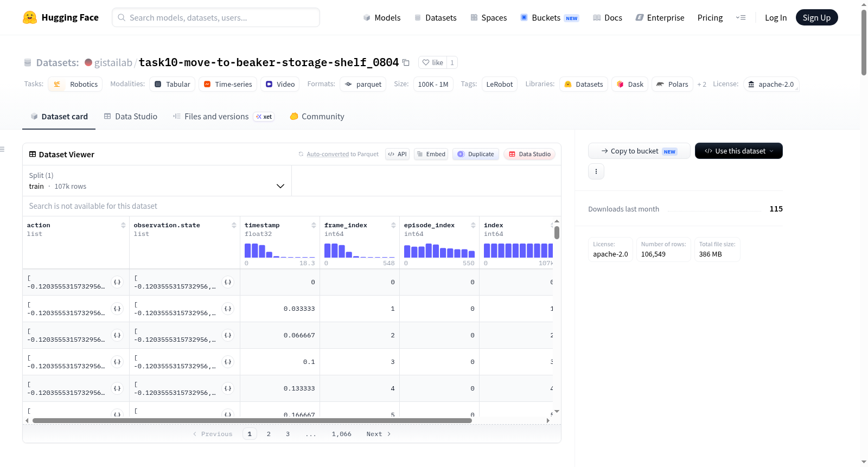Show the +2 additional libraries
This screenshot has height=467, width=868.
pyautogui.click(x=702, y=85)
